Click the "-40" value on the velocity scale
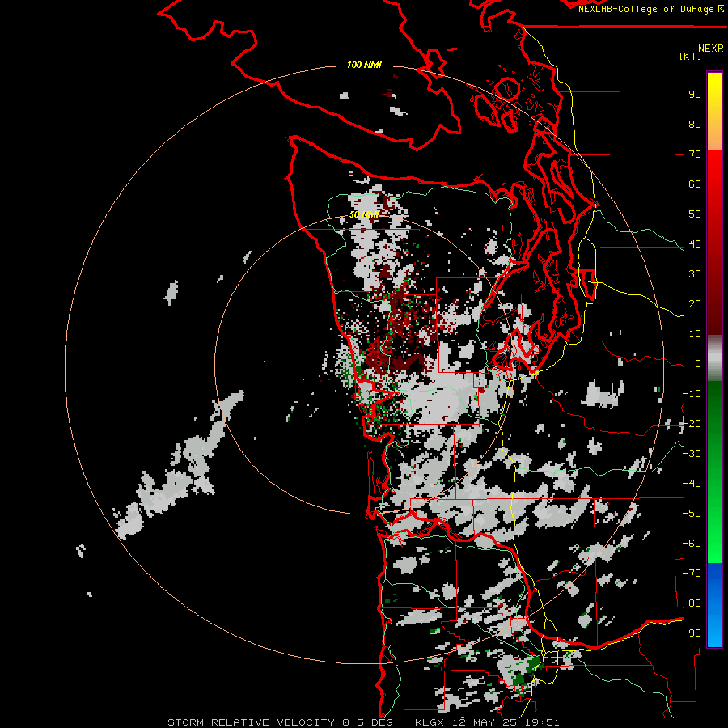 pyautogui.click(x=692, y=484)
